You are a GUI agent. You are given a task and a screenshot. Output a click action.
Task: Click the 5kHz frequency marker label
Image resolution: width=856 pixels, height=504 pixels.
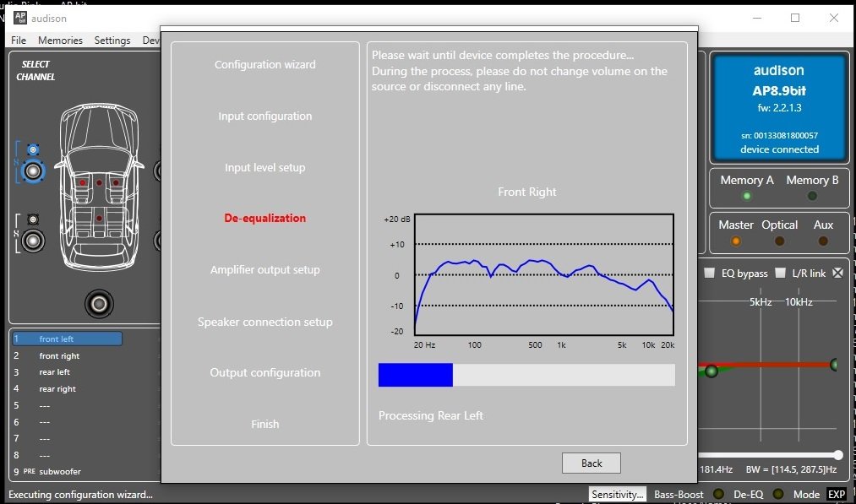(x=760, y=301)
